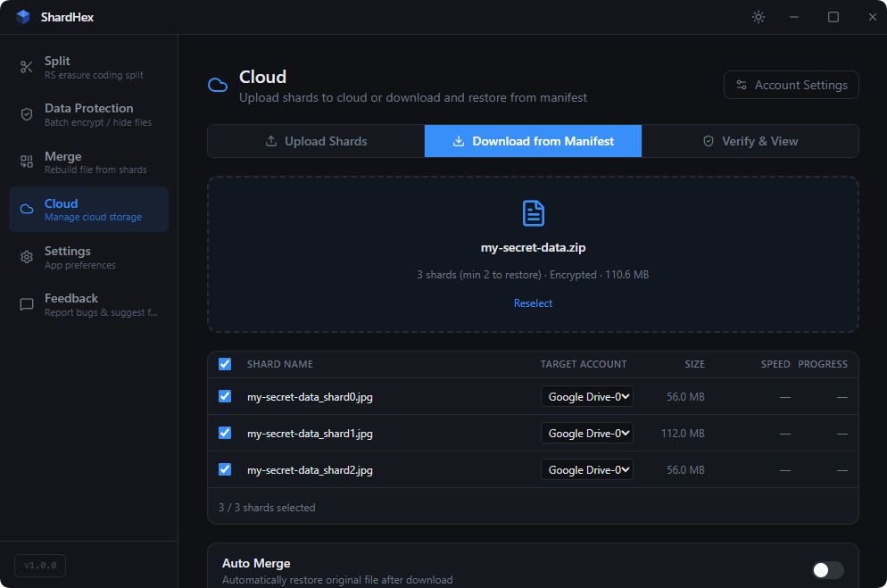
Task: Click the upload arrow icon on Upload Shards
Action: click(x=271, y=141)
